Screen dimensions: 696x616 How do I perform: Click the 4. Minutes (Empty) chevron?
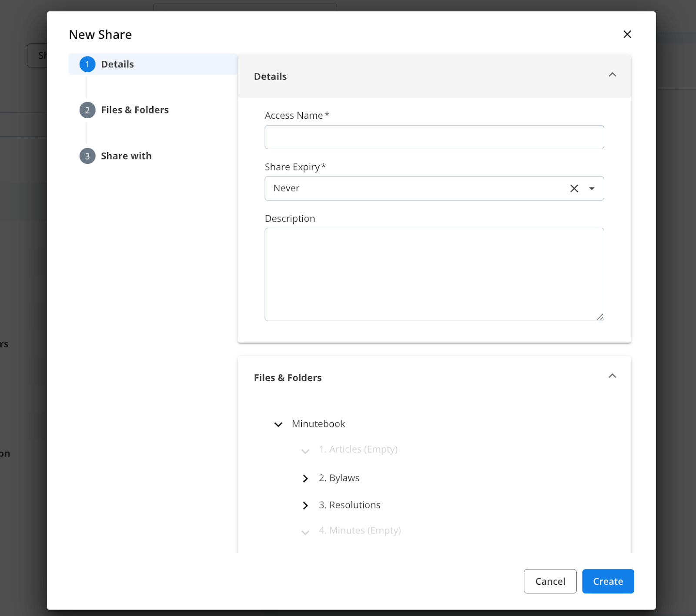(305, 533)
